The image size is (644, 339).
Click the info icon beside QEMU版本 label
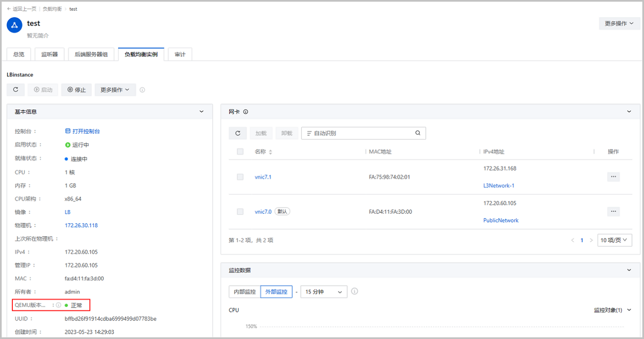pos(58,305)
